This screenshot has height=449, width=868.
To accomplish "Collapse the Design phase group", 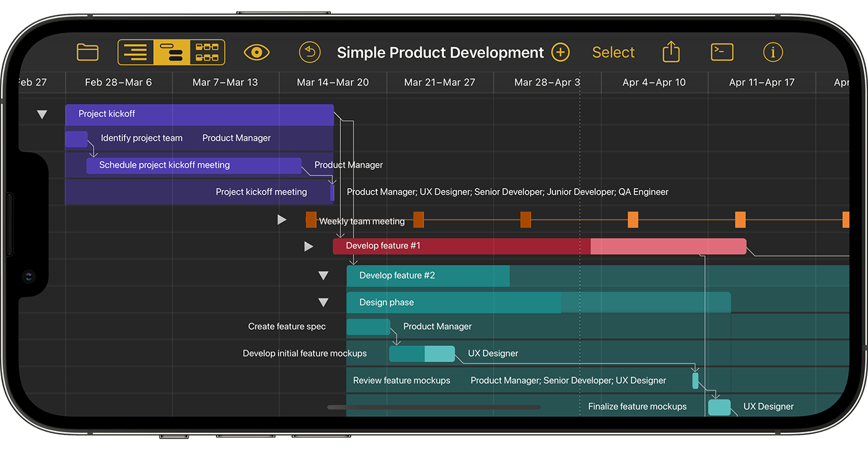I will click(323, 303).
